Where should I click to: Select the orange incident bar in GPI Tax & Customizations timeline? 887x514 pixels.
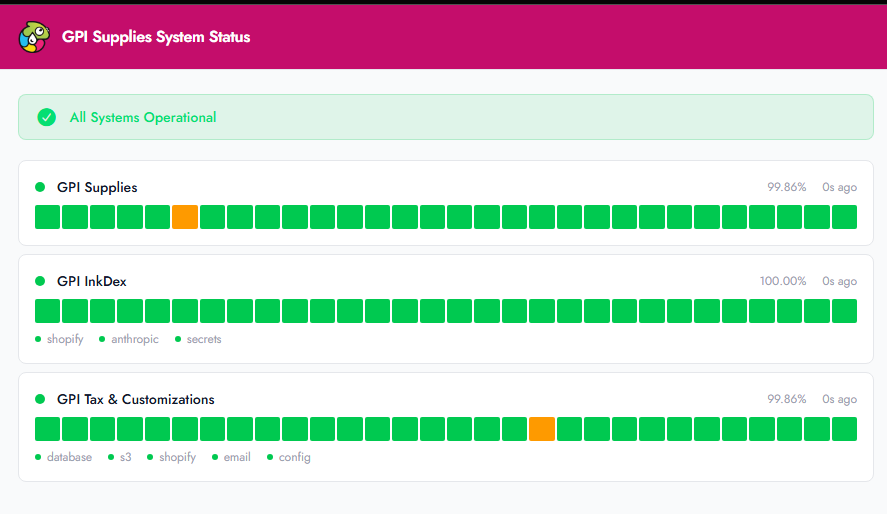coord(542,429)
